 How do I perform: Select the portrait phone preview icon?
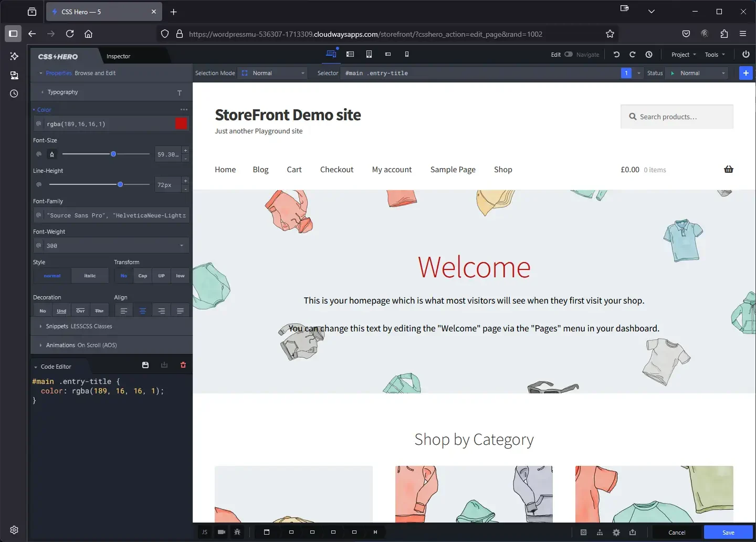407,54
